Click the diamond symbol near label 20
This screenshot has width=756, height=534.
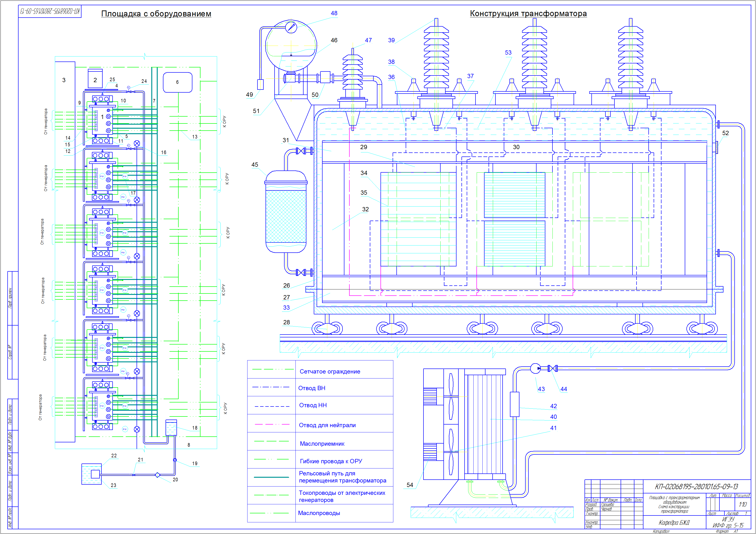click(157, 475)
